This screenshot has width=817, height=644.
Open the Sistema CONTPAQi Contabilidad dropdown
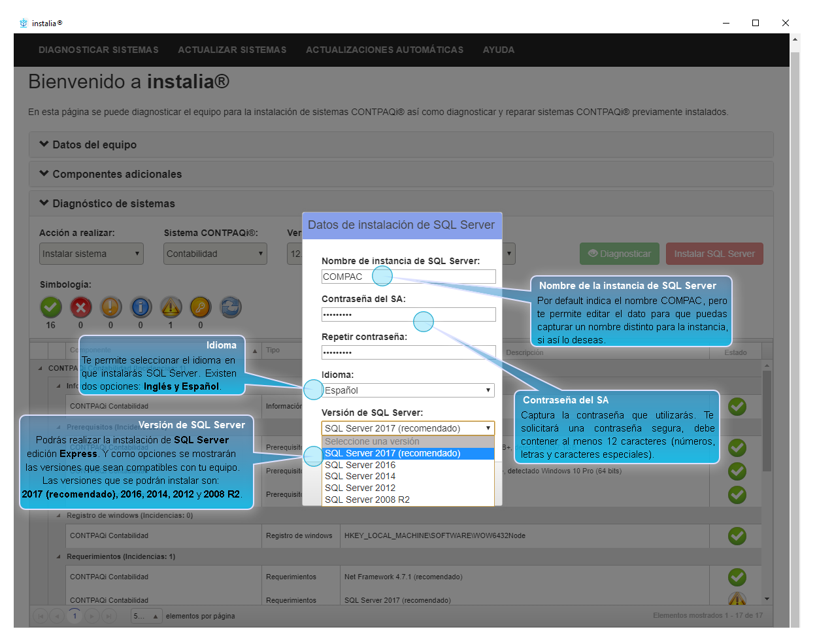(x=215, y=254)
